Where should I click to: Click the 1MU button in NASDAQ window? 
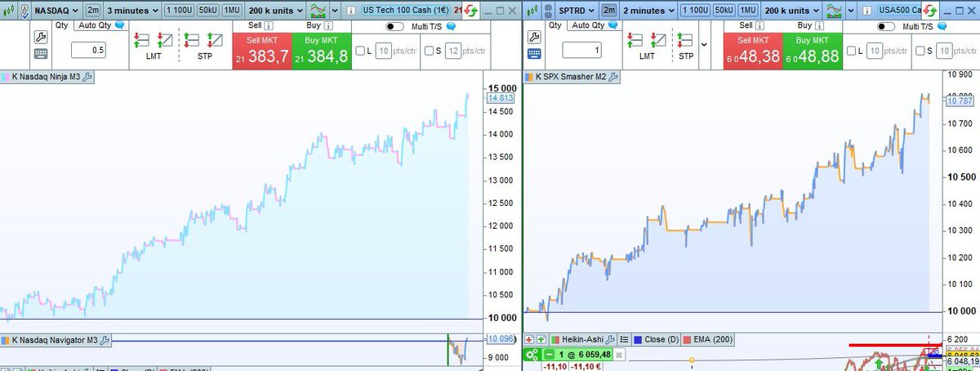pos(232,10)
